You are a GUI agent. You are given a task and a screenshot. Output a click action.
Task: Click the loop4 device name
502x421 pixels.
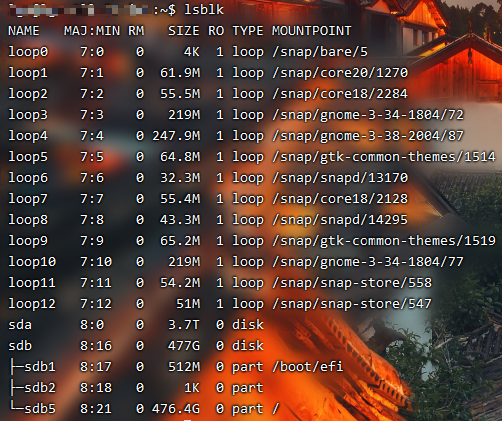click(28, 136)
